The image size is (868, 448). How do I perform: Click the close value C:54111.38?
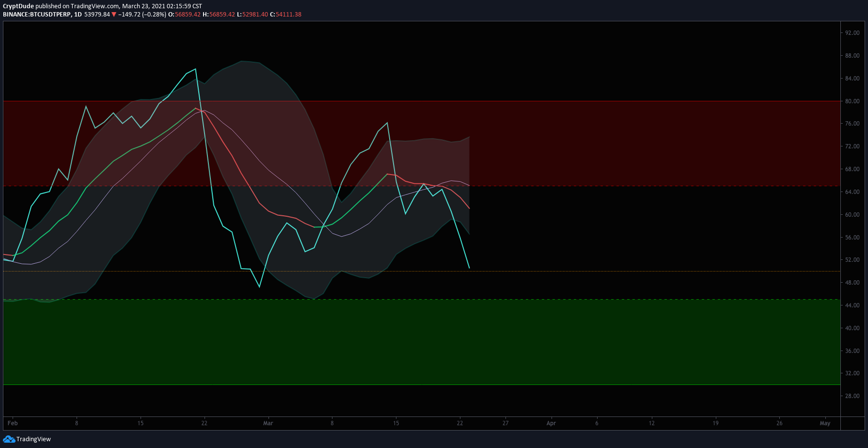pos(286,15)
